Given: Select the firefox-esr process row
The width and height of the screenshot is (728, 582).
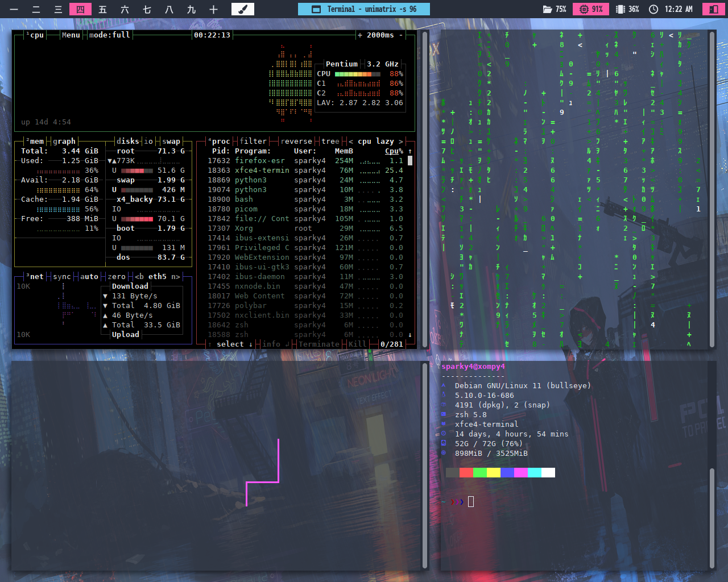Looking at the screenshot, I should coord(259,161).
